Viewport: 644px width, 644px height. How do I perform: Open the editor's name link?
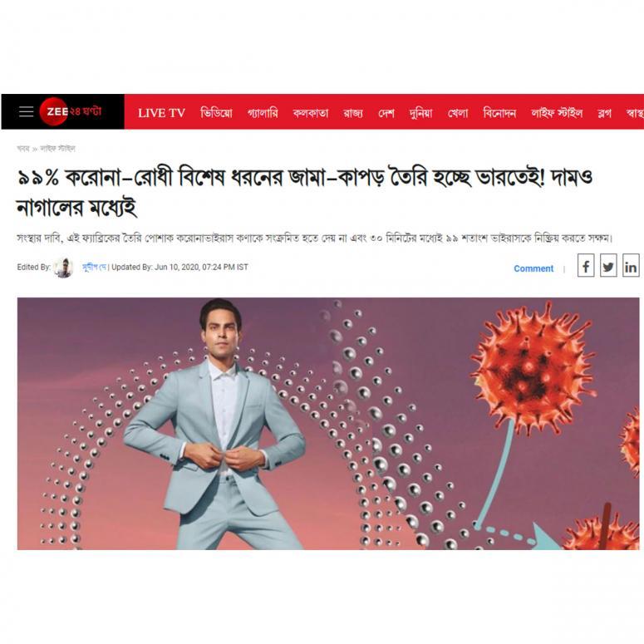(95, 267)
